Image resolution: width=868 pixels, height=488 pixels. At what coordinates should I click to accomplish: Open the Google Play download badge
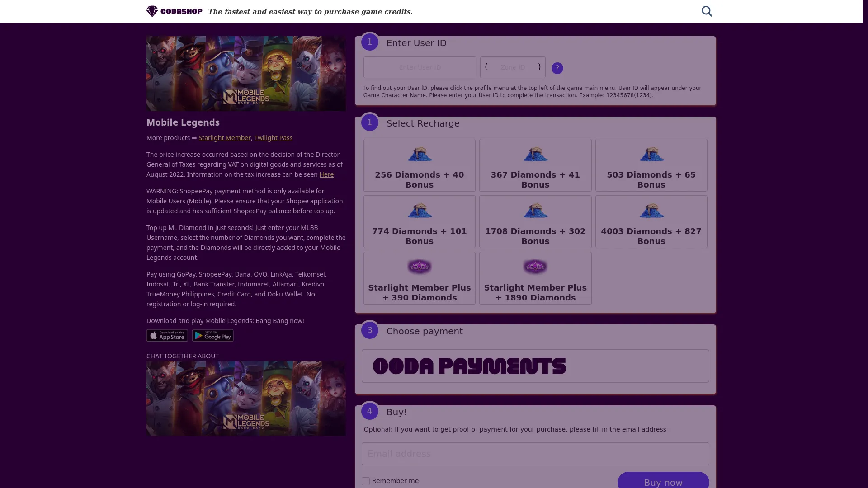pyautogui.click(x=213, y=335)
